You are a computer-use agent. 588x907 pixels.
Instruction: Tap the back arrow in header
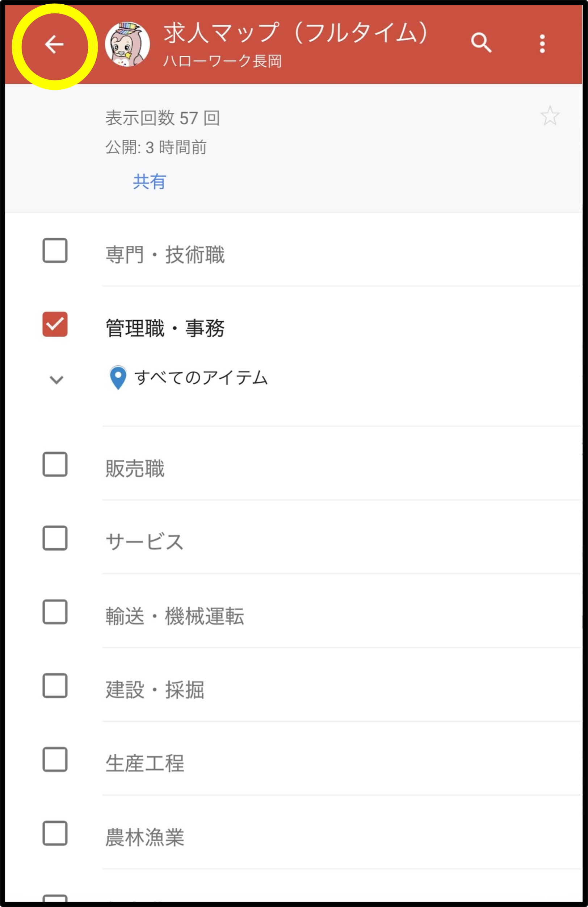tap(54, 45)
